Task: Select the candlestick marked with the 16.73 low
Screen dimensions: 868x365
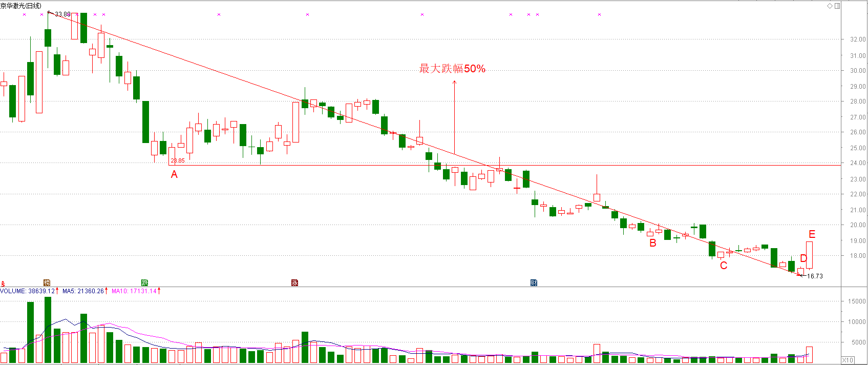Action: [x=800, y=272]
